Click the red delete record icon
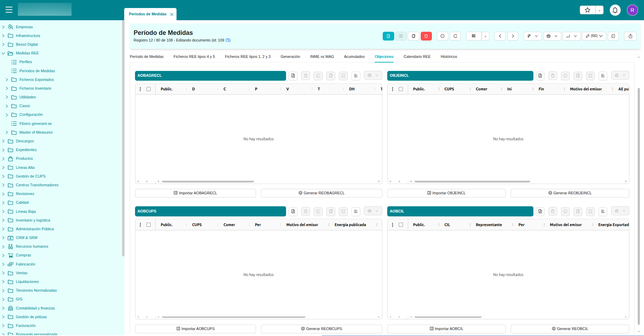644x336 pixels. point(426,36)
